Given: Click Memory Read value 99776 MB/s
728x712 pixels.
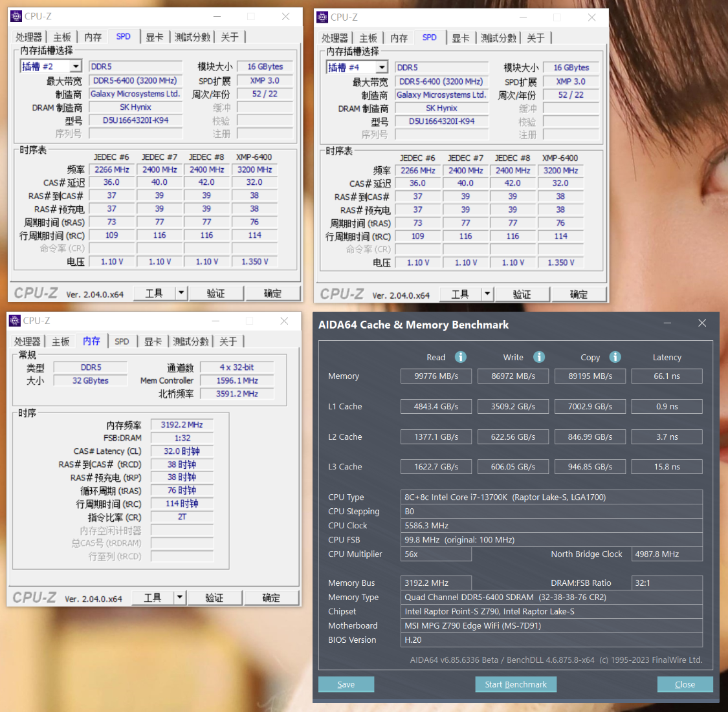Looking at the screenshot, I should click(436, 376).
